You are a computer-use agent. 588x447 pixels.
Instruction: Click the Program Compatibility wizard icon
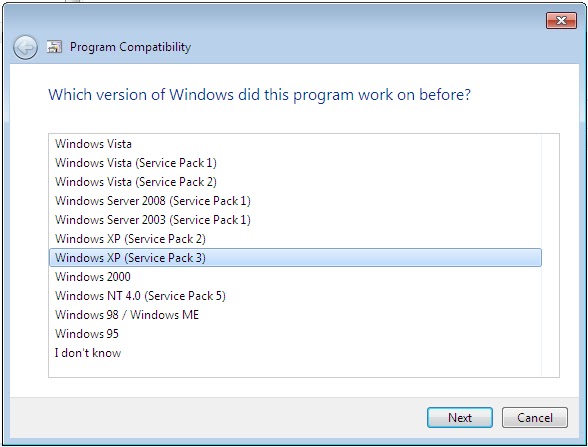click(54, 47)
